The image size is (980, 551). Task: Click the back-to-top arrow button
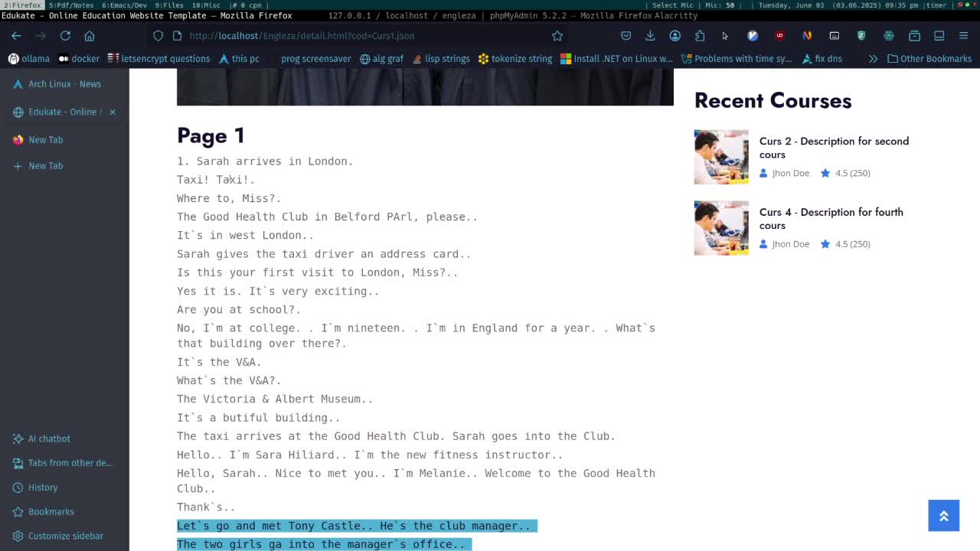coord(944,516)
